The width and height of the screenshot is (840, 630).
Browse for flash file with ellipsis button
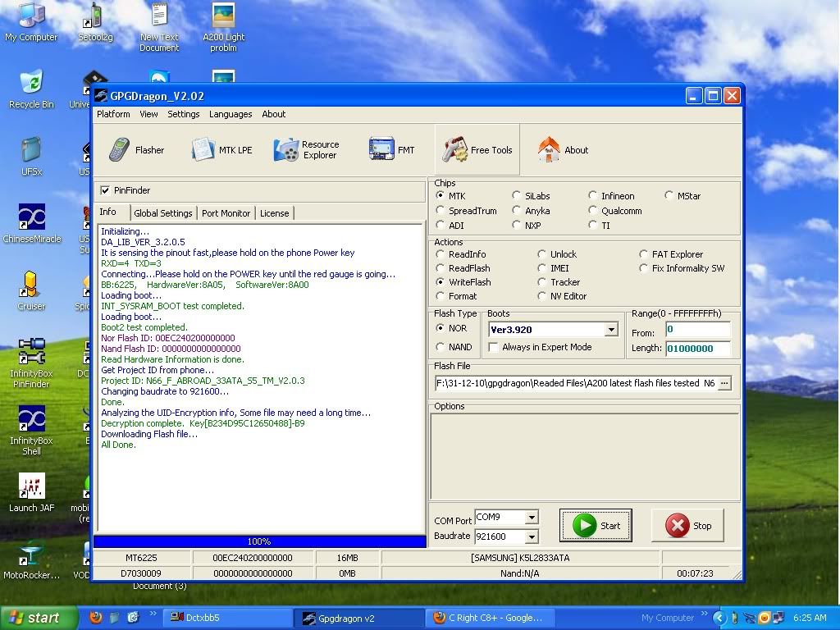[x=724, y=383]
